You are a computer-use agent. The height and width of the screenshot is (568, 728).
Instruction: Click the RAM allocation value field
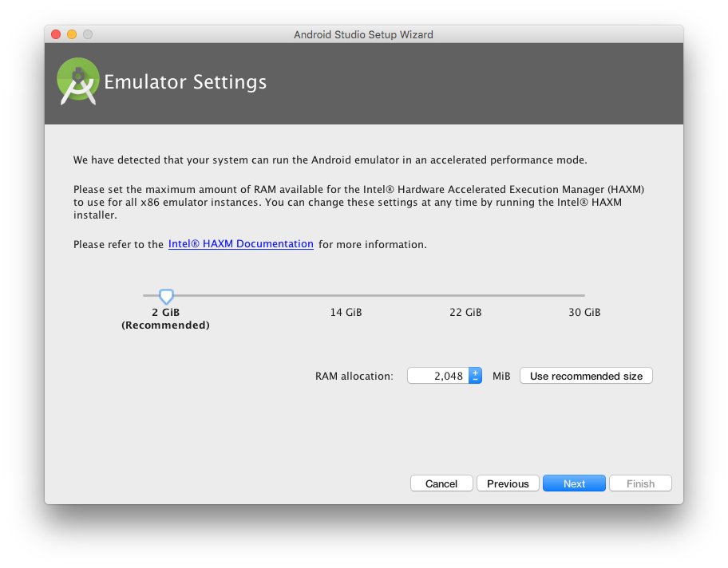point(437,376)
